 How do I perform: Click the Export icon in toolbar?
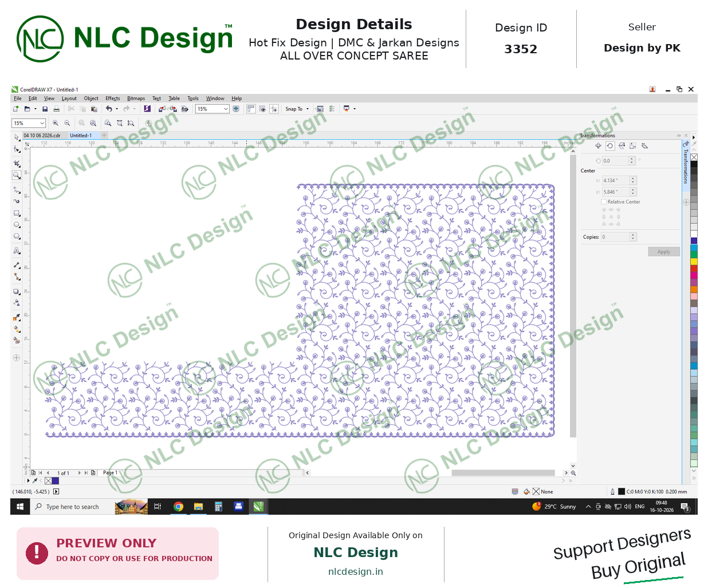(x=172, y=109)
